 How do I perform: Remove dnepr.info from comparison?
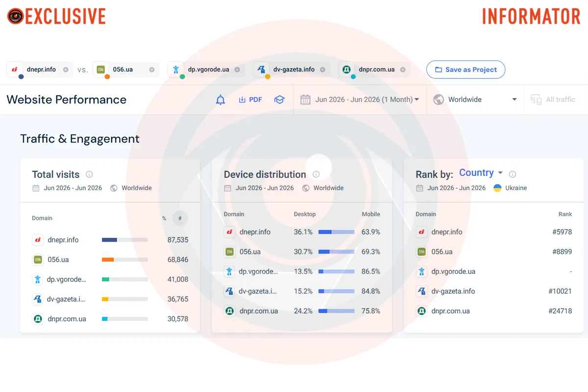tap(66, 70)
